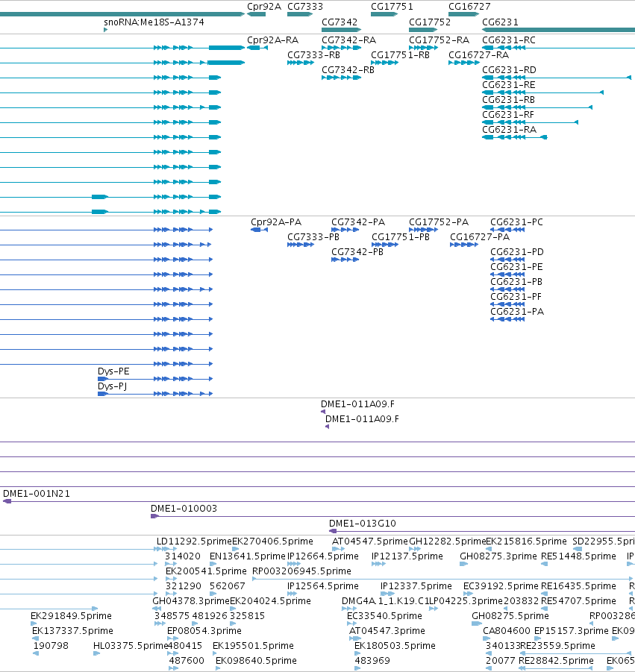Select the EK270406.5prime EST label
635x672 pixels.
pyautogui.click(x=272, y=541)
